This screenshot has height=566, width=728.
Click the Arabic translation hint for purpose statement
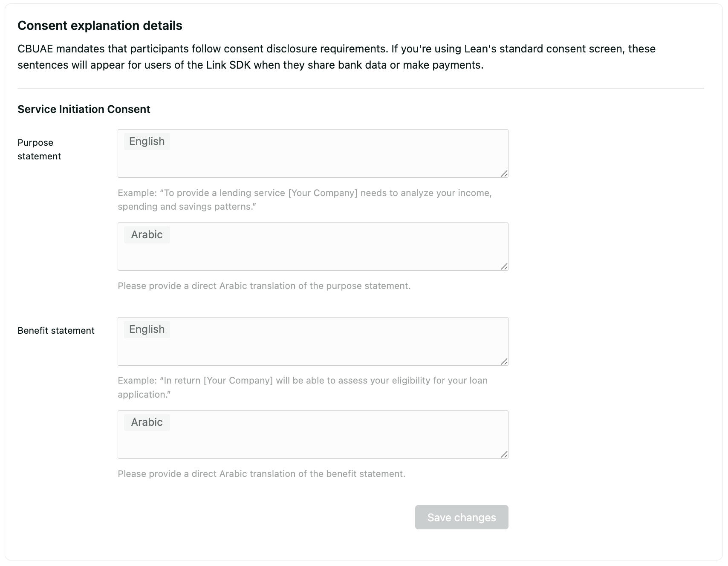click(x=264, y=286)
